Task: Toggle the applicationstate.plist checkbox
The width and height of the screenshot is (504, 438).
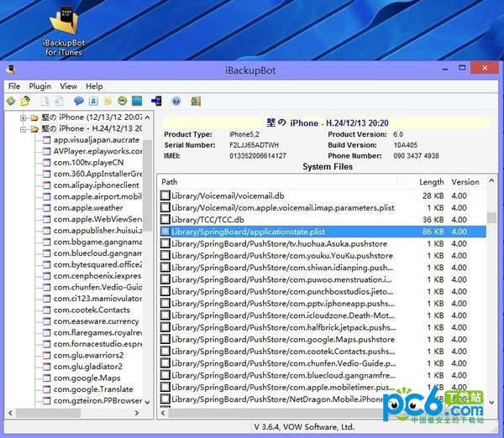Action: pyautogui.click(x=165, y=232)
